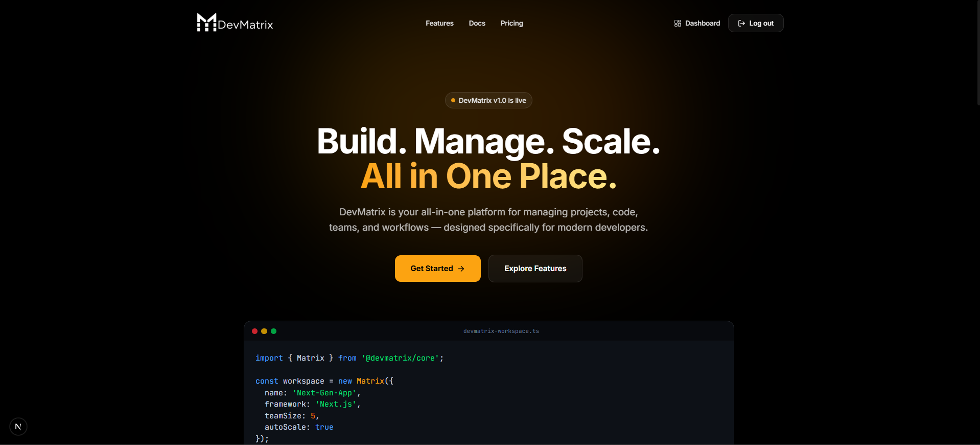The width and height of the screenshot is (980, 445).
Task: Click the DevMatrix brand name text
Action: [245, 25]
